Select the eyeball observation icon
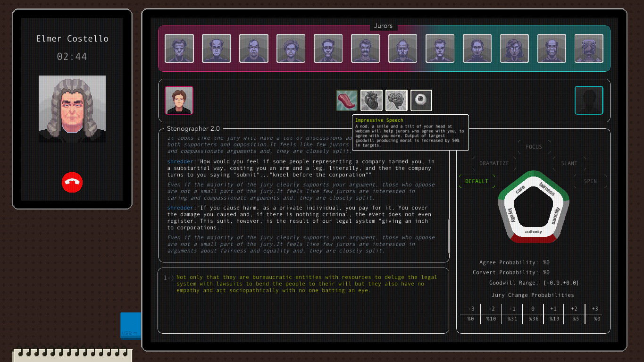The width and height of the screenshot is (644, 362). [x=421, y=100]
